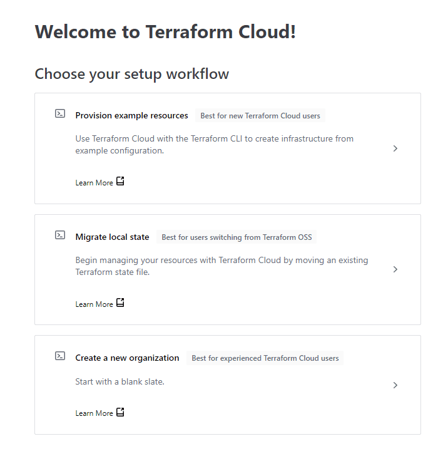
Task: Expand the Migrate local state chevron
Action: (395, 269)
